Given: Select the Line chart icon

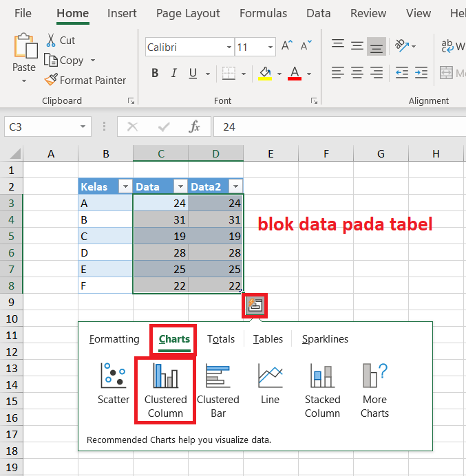Looking at the screenshot, I should point(271,376).
